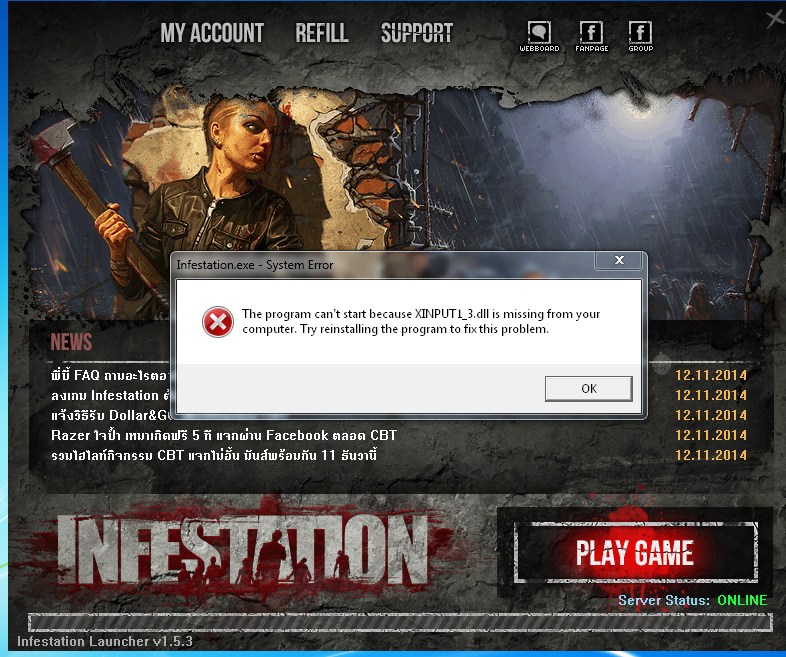Click OK in the System Error dialog
This screenshot has height=657, width=786.
pyautogui.click(x=588, y=388)
